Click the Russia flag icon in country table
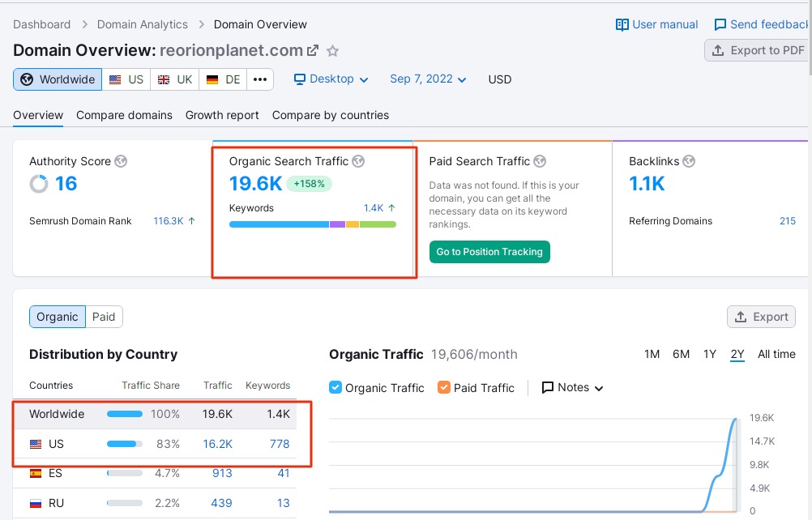 36,503
